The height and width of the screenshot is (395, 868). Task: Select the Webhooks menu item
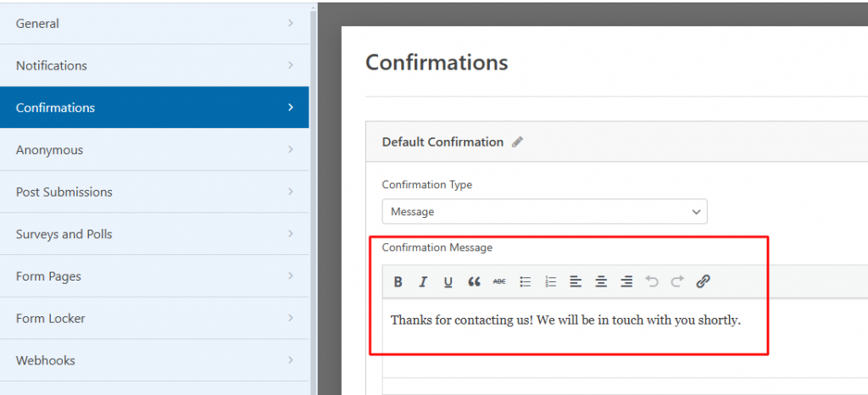coord(154,360)
